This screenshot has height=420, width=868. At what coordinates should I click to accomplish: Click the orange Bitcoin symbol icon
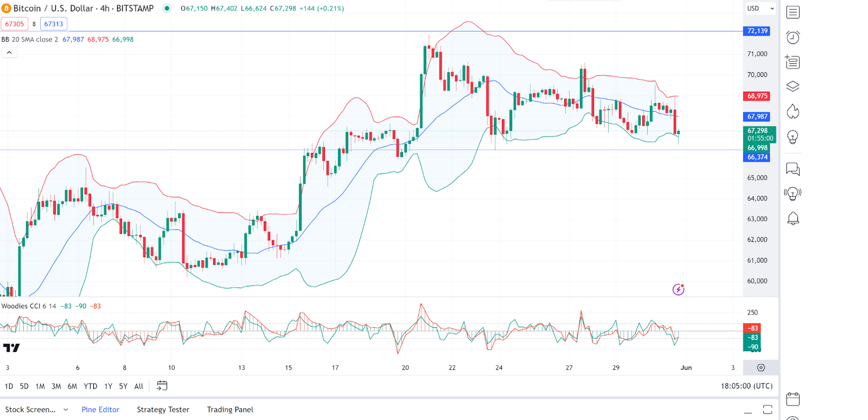click(7, 8)
